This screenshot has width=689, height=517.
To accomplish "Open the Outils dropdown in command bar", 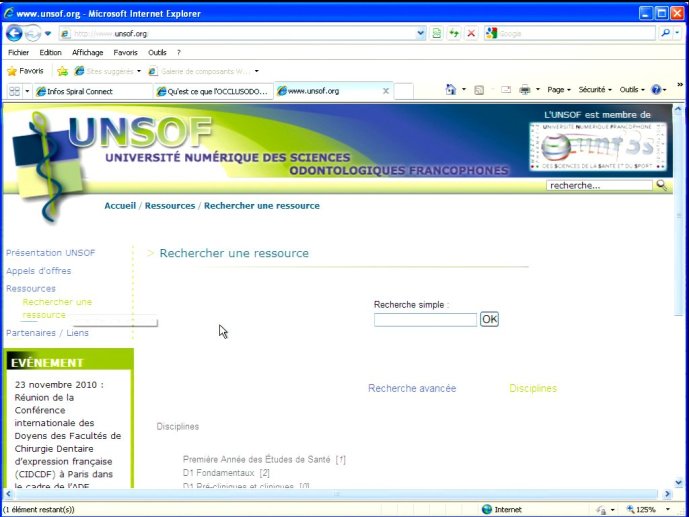I will coord(632,90).
